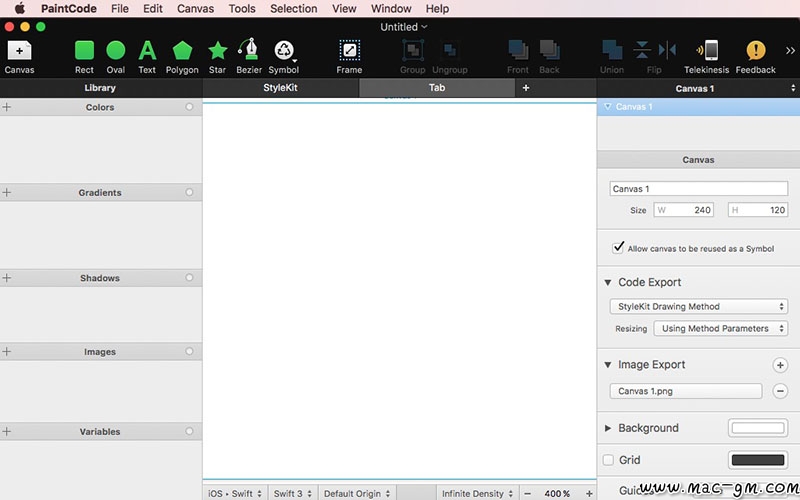This screenshot has width=800, height=500.
Task: Open the Tools menu
Action: [242, 9]
